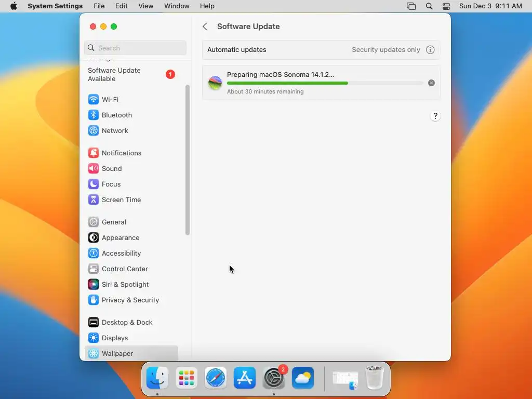This screenshot has height=399, width=532.
Task: Open Finder from the Dock
Action: click(x=157, y=378)
